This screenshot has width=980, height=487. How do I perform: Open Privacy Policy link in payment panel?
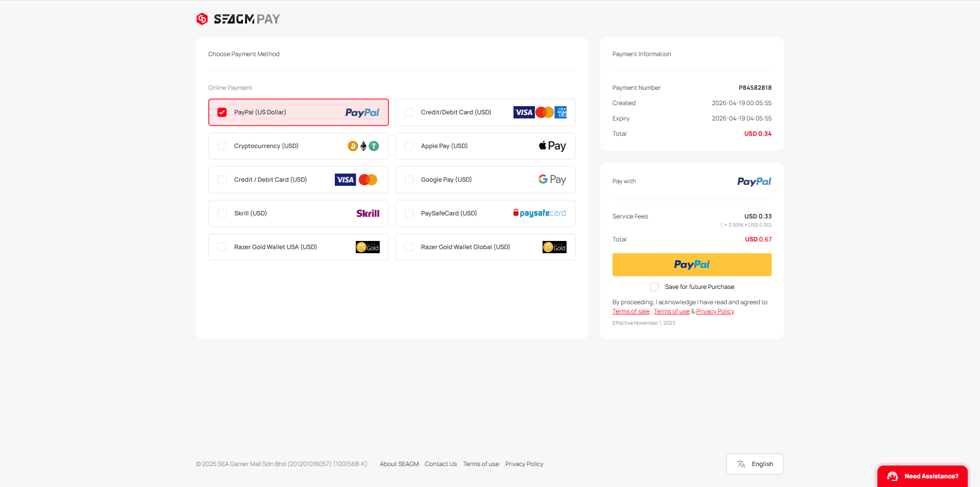tap(715, 311)
